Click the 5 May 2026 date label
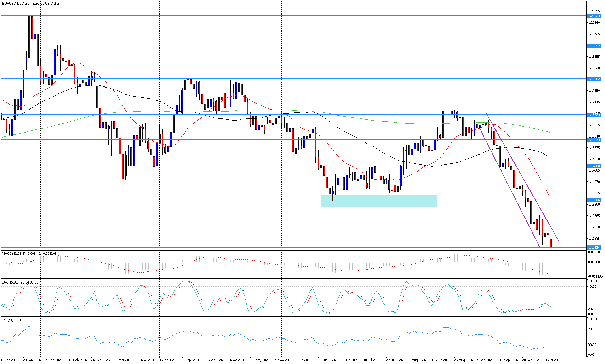The image size is (605, 364). 236,360
